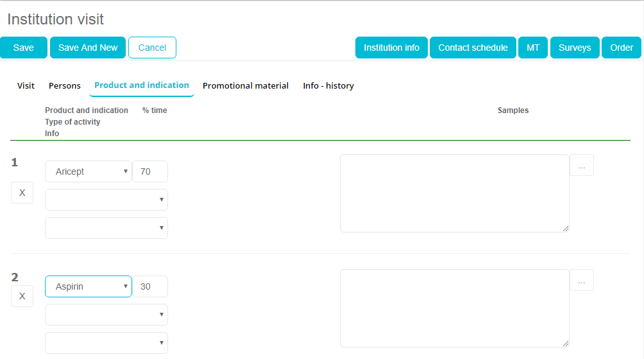Open samples picker for row 2

[x=581, y=281]
